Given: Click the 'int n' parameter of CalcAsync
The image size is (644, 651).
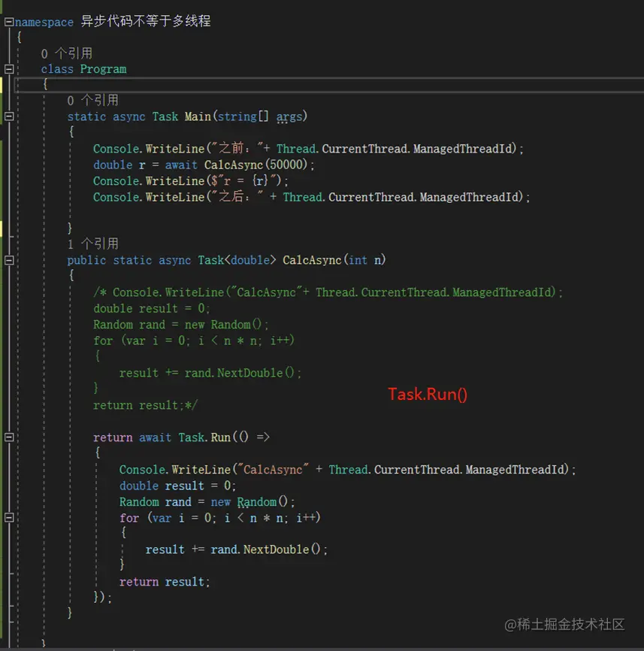Looking at the screenshot, I should [364, 260].
